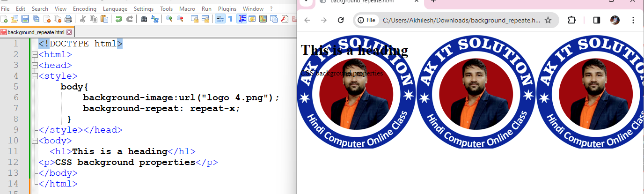Bookmark this page with star icon
Viewport: 644px width, 194px height.
coord(548,20)
